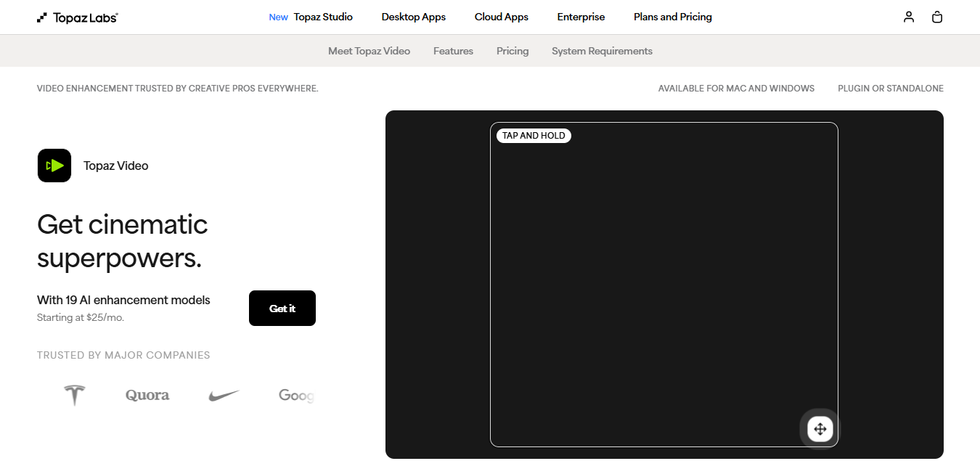Click the four-arrow move handle icon
Image resolution: width=980 pixels, height=461 pixels.
pyautogui.click(x=820, y=429)
